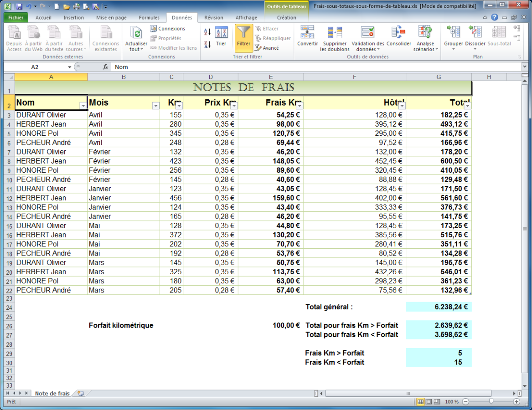
Task: Switch to the Affichage tab
Action: (246, 18)
